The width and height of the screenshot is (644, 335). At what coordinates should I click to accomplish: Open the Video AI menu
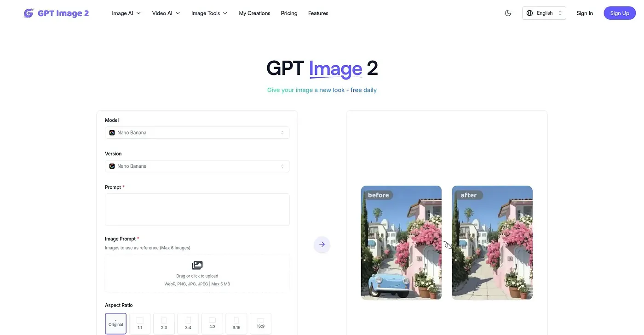point(166,13)
